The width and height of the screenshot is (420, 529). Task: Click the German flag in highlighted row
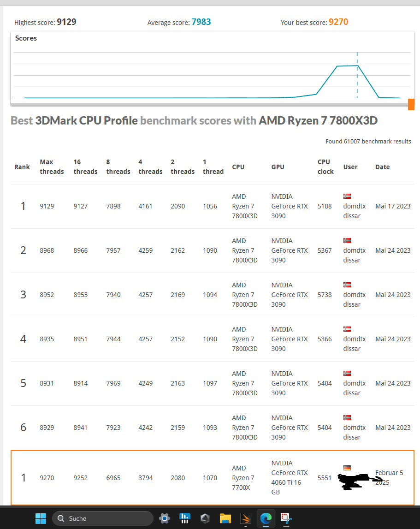point(347,468)
